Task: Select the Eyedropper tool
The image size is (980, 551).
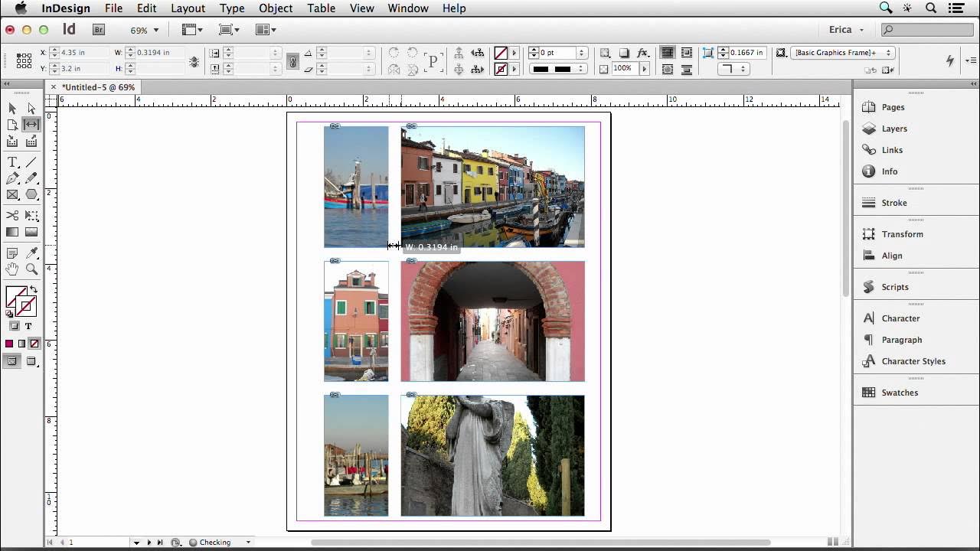Action: click(31, 253)
